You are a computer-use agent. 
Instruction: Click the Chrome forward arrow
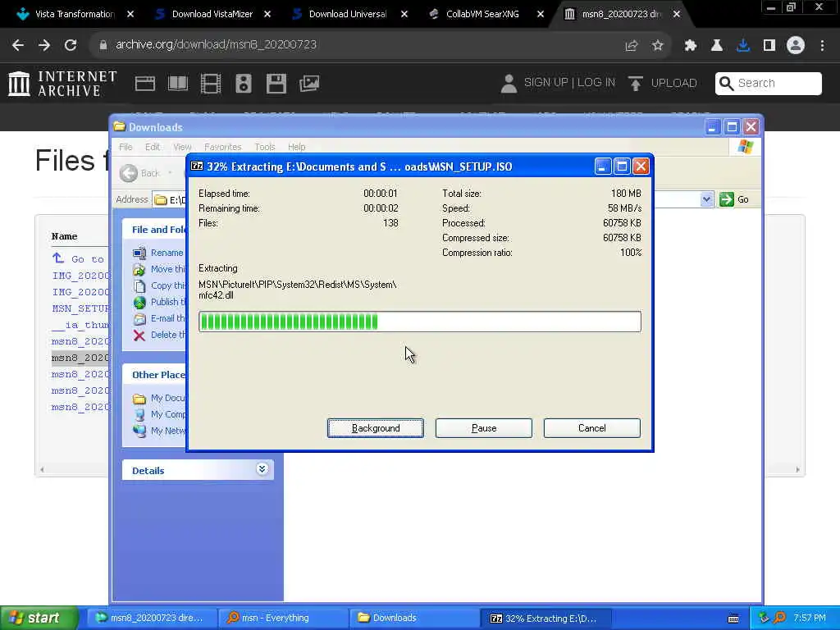coord(44,45)
